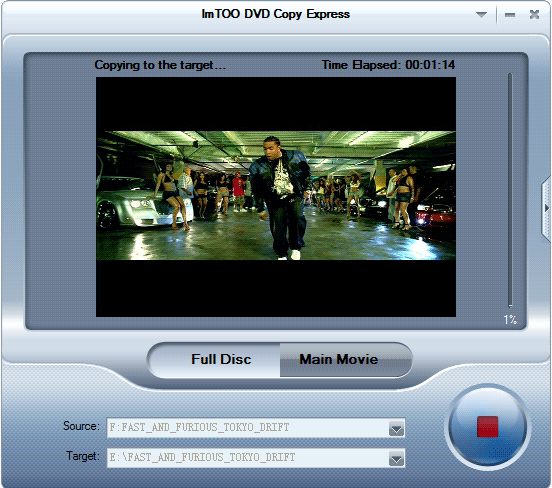
Task: Click the video preview frame
Action: coord(276,197)
